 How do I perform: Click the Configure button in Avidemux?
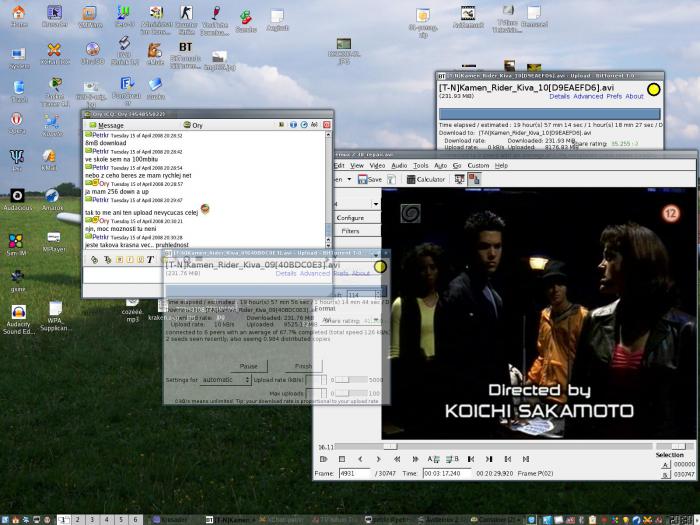357,218
